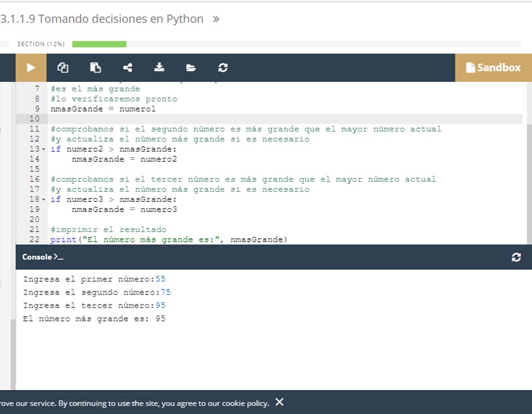Click the print statement on line 22
Screen dimensions: 532x414
coord(168,240)
